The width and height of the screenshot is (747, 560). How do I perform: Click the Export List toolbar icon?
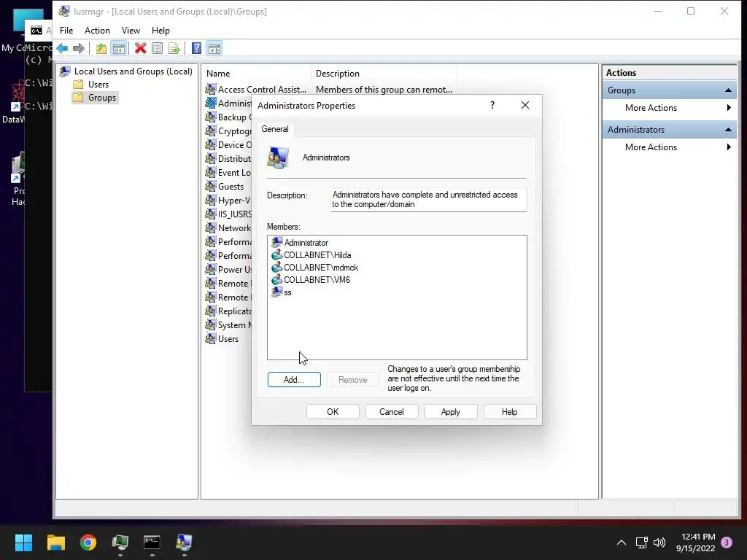pyautogui.click(x=174, y=48)
